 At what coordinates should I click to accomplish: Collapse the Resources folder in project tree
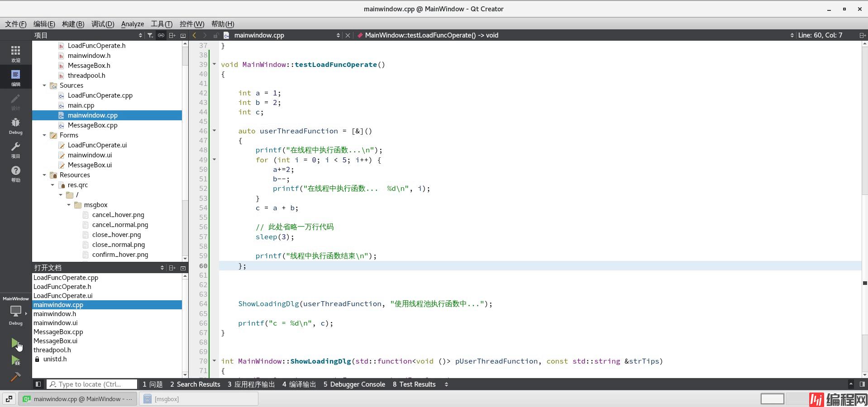[44, 175]
